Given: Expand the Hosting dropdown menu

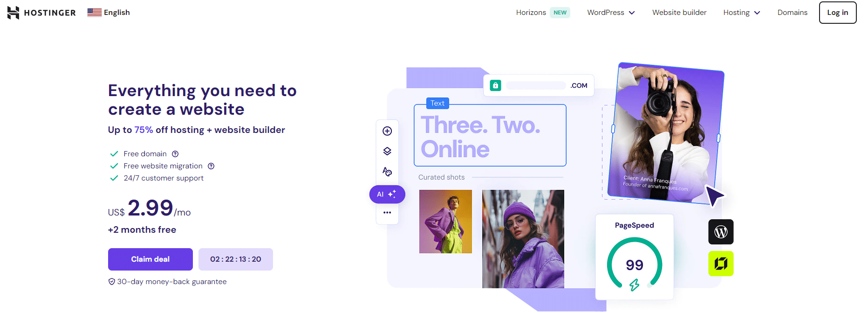Looking at the screenshot, I should (742, 13).
